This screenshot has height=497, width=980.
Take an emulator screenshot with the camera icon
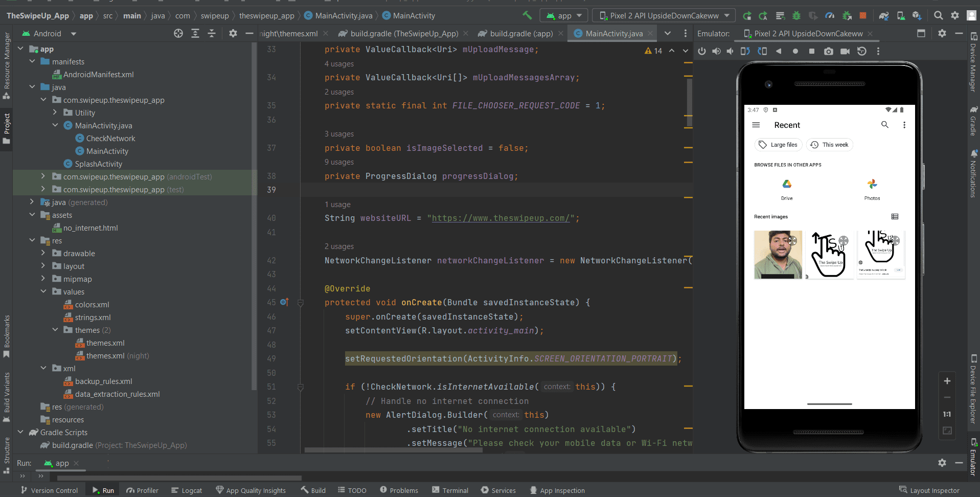[829, 51]
